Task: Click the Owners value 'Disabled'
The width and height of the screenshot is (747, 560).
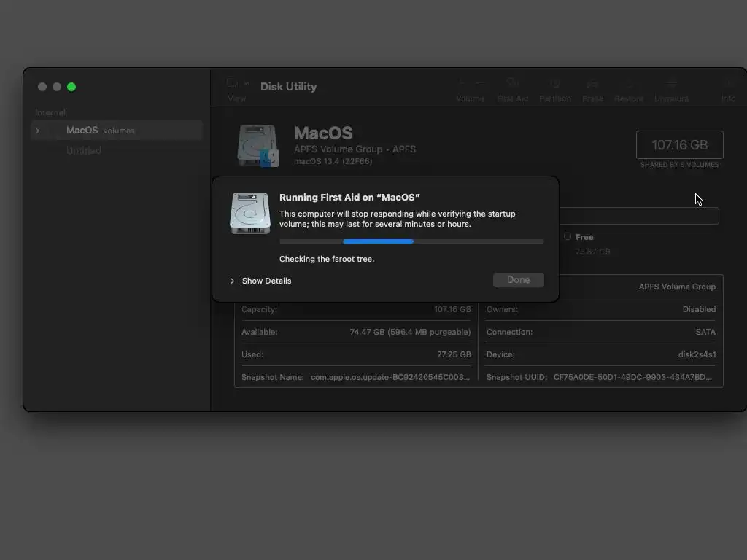Action: click(x=699, y=309)
